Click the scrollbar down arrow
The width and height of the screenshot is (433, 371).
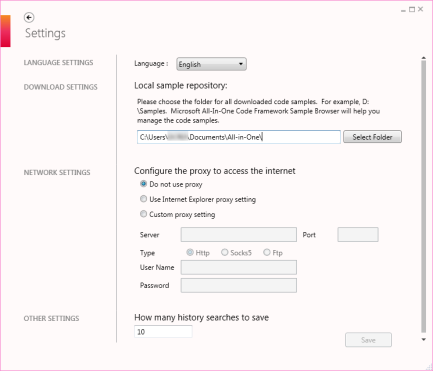pos(424,339)
